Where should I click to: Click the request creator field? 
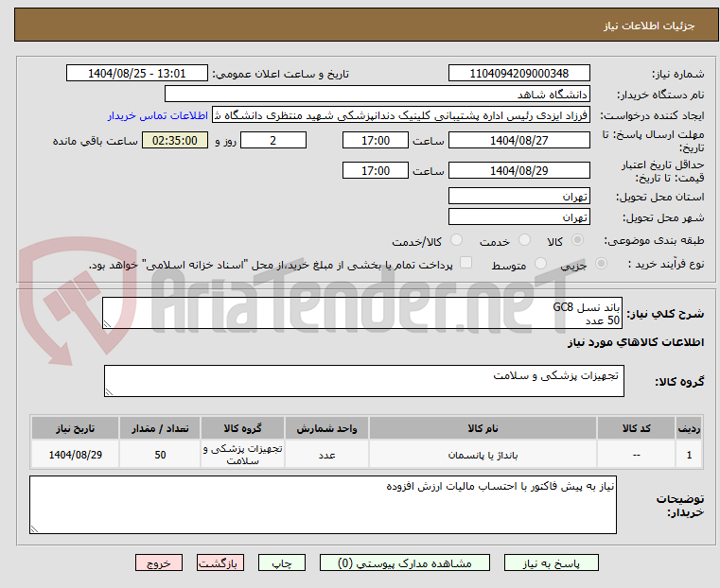coord(401,115)
